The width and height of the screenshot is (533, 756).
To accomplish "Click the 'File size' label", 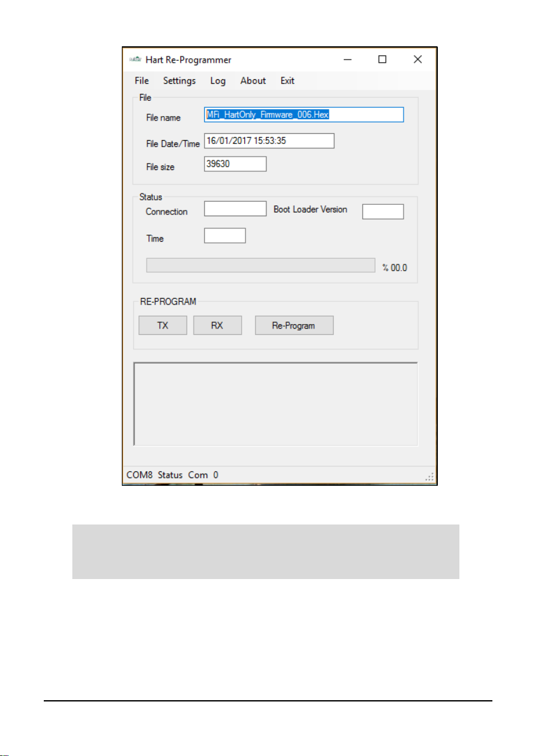I will (160, 167).
